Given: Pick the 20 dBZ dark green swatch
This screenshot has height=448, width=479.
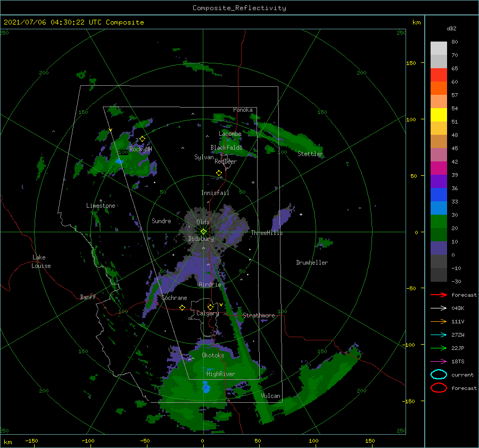Looking at the screenshot, I should pyautogui.click(x=439, y=234).
